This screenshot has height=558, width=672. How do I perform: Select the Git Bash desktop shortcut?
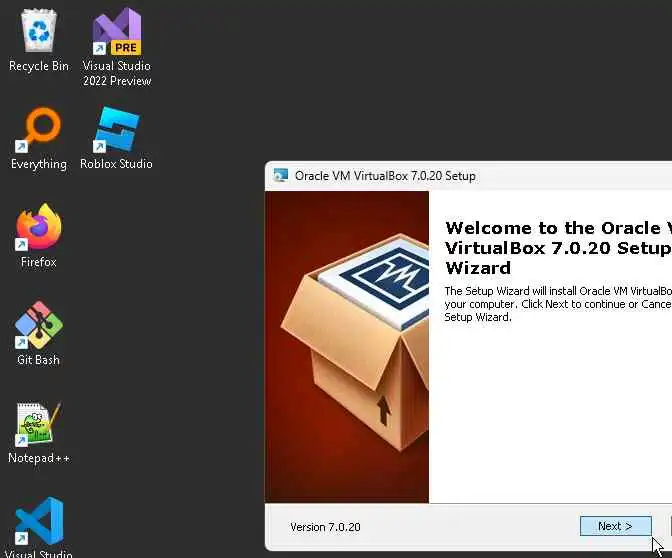pos(39,333)
